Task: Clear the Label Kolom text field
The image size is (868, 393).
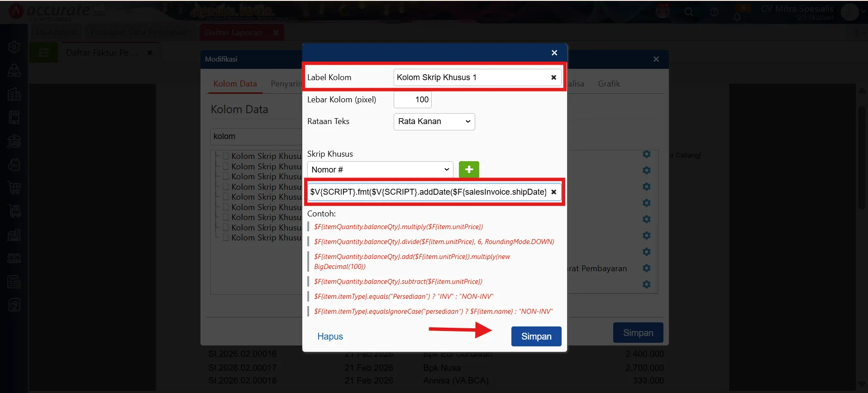Action: (553, 77)
